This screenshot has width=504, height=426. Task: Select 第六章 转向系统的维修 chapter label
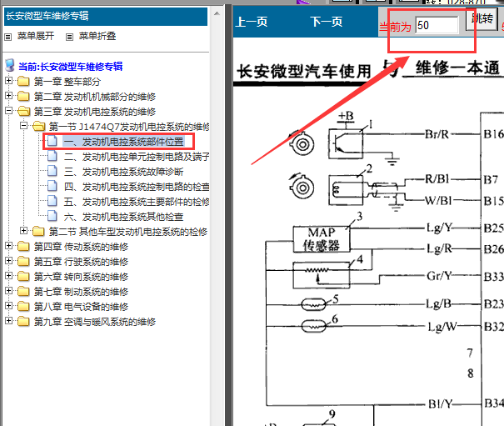81,277
